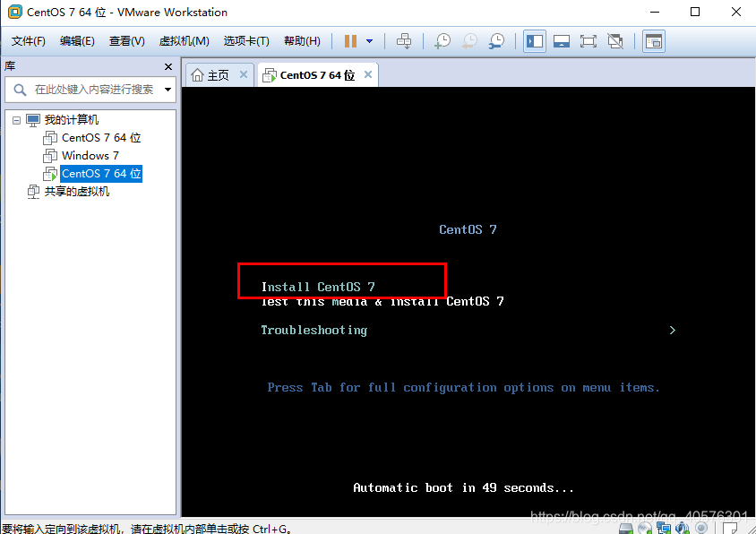Select the Windows 7 virtual machine
Viewport: 756px width, 534px height.
pos(90,156)
